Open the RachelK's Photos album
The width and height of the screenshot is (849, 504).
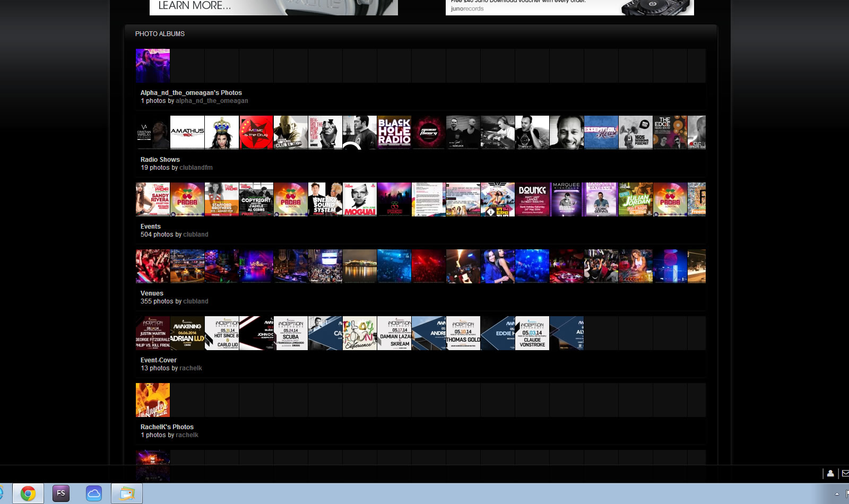[167, 427]
